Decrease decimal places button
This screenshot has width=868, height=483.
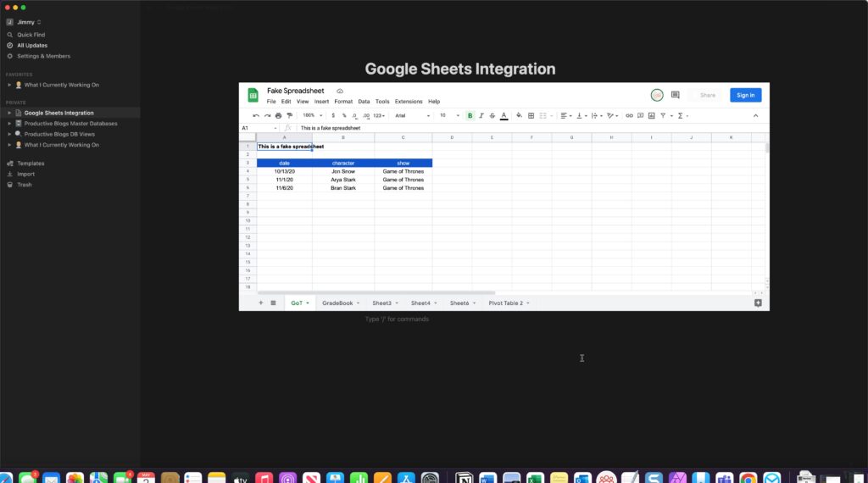[x=354, y=115]
